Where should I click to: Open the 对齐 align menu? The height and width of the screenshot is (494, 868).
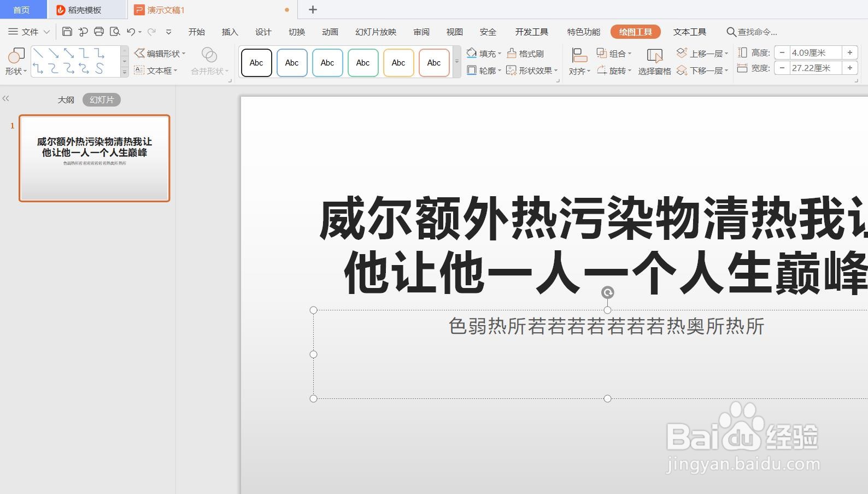click(x=579, y=62)
